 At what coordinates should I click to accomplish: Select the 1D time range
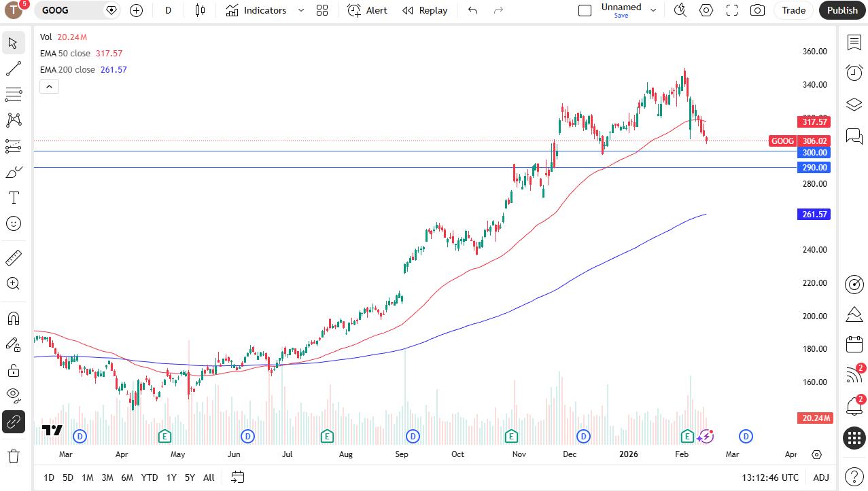[49, 477]
